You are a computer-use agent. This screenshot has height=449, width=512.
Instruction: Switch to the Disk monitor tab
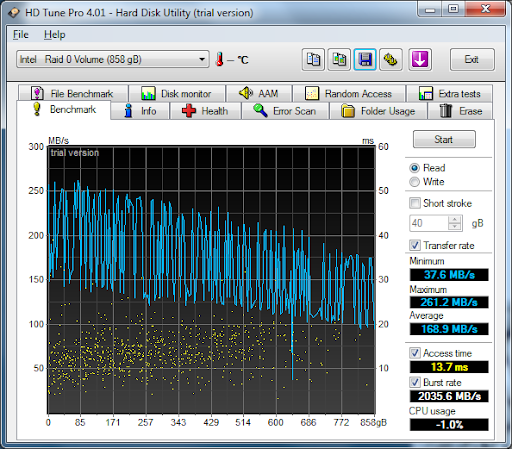pyautogui.click(x=177, y=93)
